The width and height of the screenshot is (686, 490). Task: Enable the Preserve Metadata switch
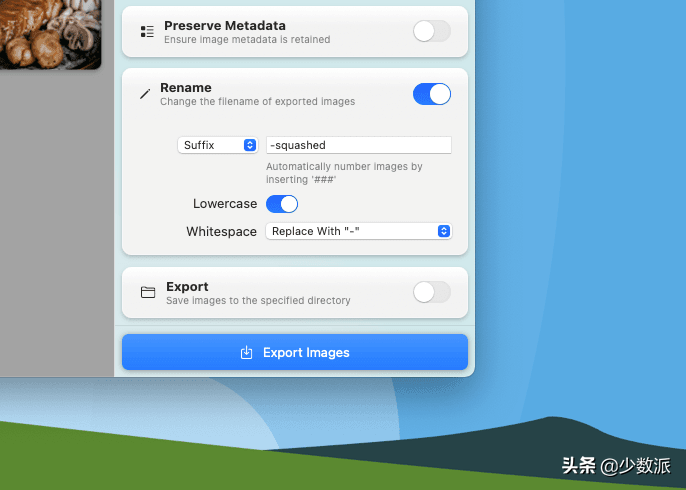(x=432, y=32)
